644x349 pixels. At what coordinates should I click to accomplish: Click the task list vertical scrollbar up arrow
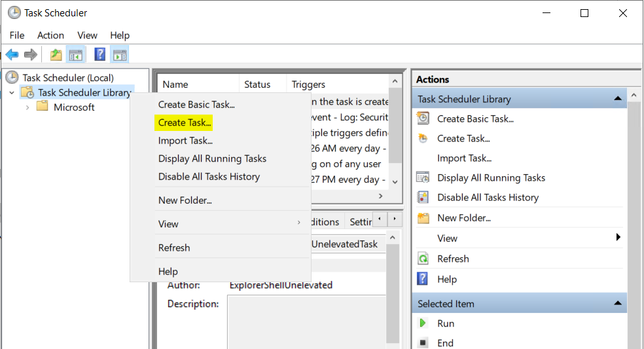pos(395,81)
